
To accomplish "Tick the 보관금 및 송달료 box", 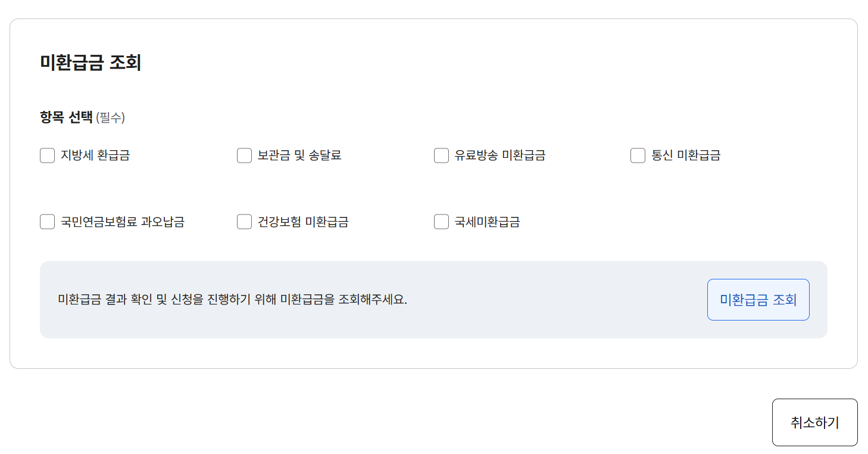I will tap(245, 156).
